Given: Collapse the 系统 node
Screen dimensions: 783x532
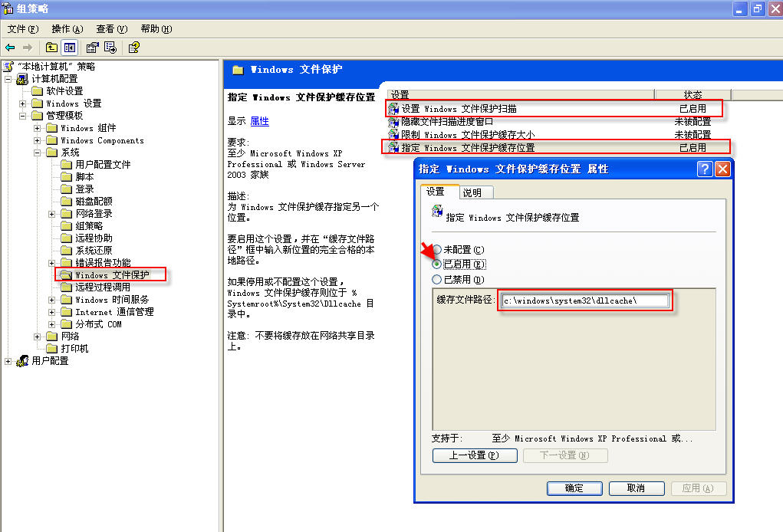Looking at the screenshot, I should click(37, 153).
